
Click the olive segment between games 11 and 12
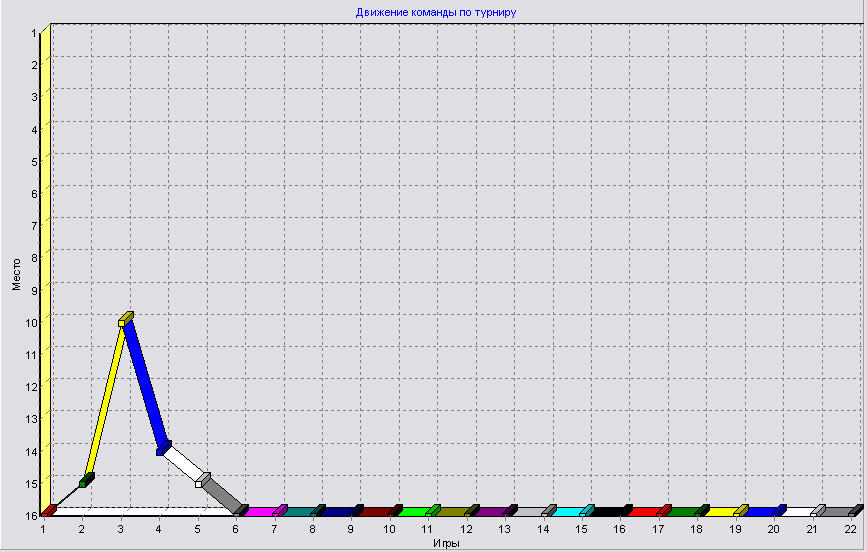(452, 512)
